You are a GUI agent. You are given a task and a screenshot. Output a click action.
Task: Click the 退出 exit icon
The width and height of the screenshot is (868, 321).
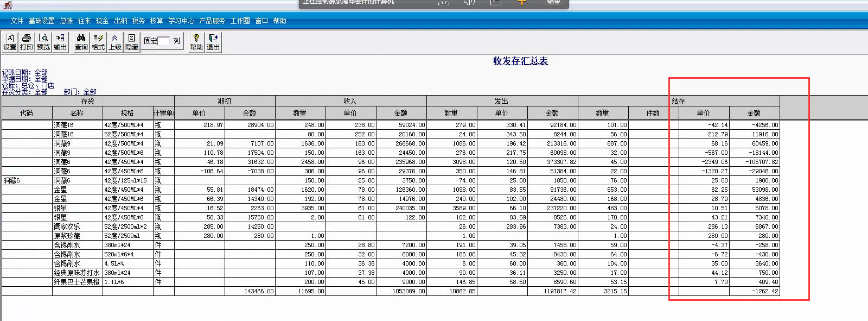pos(213,42)
